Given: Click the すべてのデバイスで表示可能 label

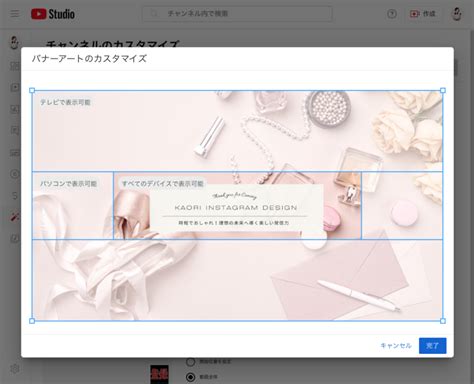Looking at the screenshot, I should (x=163, y=184).
